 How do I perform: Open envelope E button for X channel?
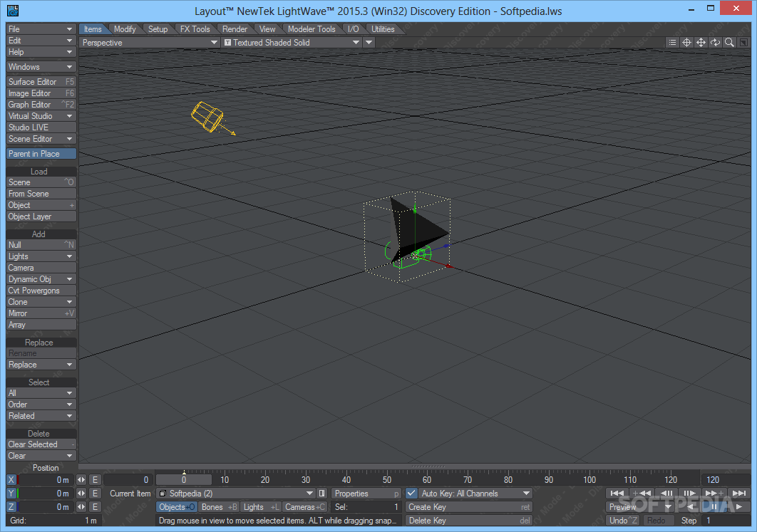click(95, 479)
